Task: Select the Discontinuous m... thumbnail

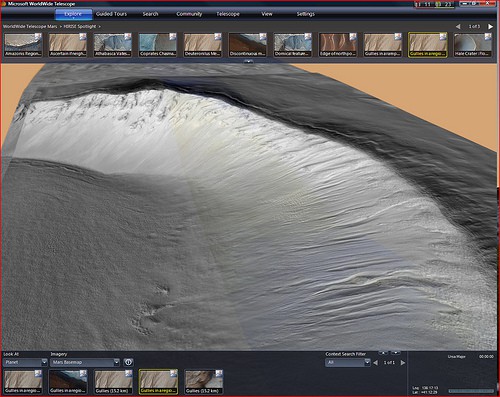Action: click(248, 45)
